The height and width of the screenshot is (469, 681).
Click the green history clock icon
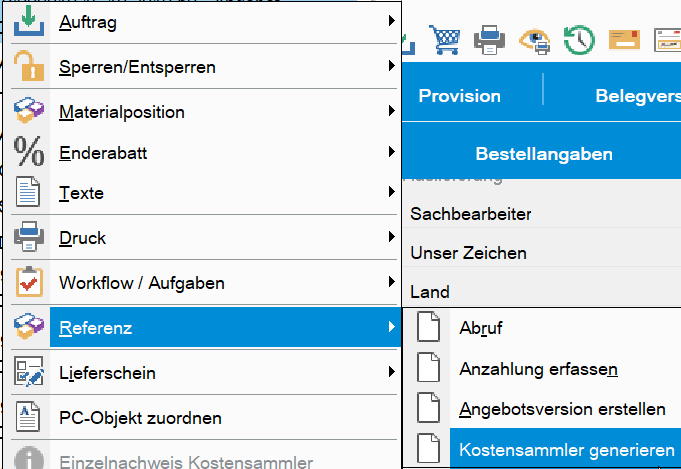coord(579,40)
